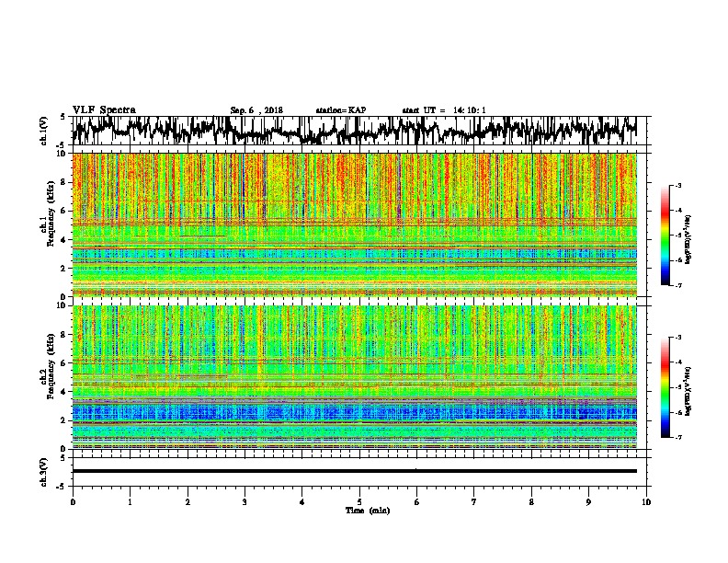Click the ch.1 spectrogram color scale bar

tap(665, 236)
